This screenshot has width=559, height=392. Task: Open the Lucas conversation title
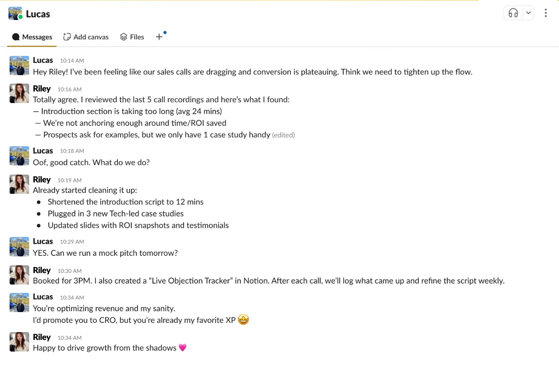(38, 14)
